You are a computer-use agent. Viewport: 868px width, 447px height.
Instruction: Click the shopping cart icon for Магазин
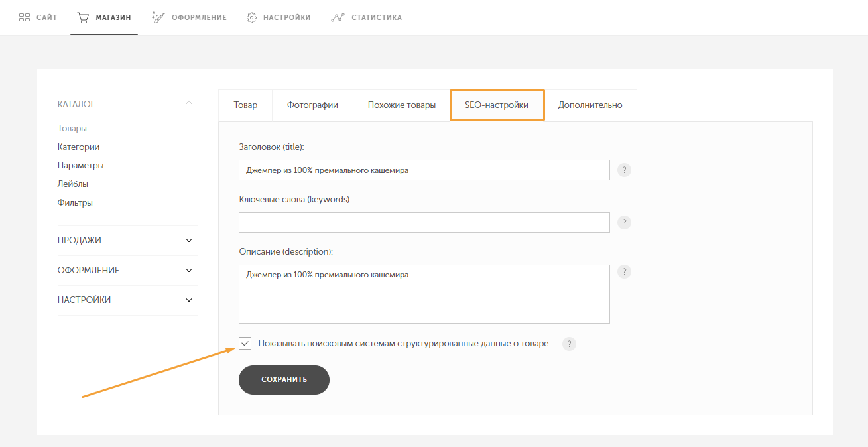point(83,17)
